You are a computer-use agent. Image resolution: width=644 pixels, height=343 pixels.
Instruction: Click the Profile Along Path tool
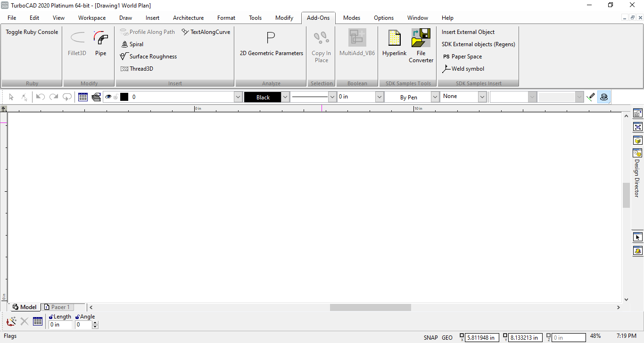(147, 32)
